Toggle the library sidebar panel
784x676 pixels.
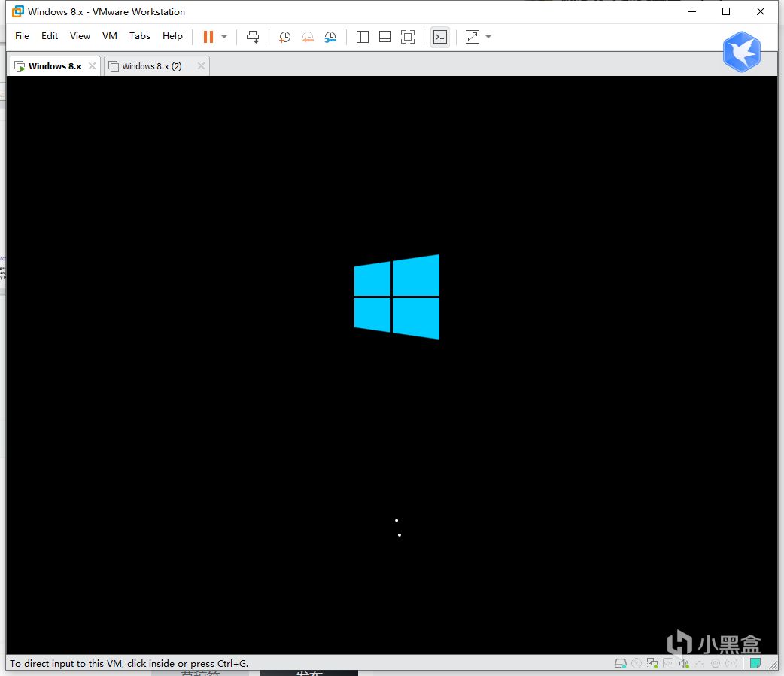pos(363,37)
